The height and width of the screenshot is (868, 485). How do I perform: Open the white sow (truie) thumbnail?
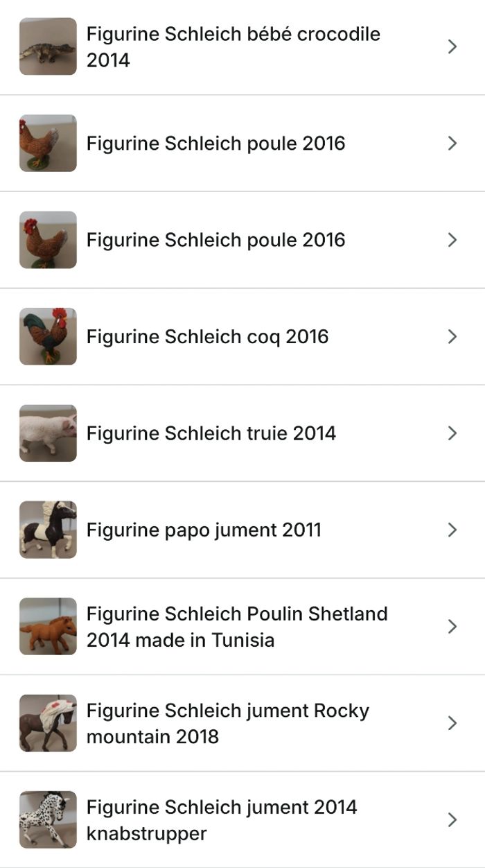(48, 433)
